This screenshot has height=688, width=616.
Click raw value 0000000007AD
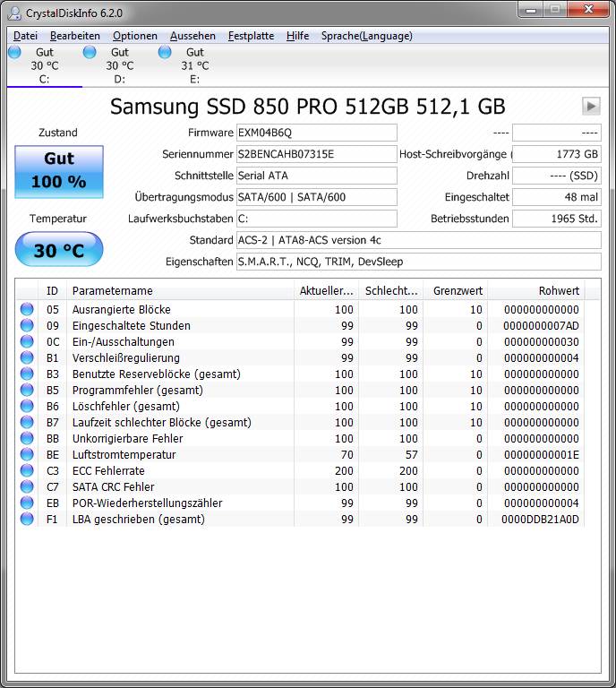click(541, 325)
